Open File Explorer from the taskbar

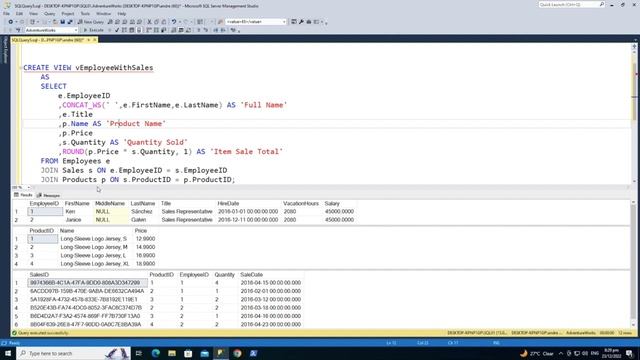tap(172, 353)
